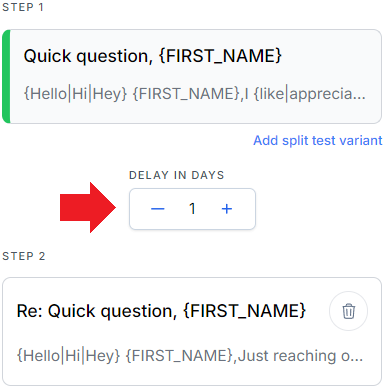The image size is (384, 388).
Task: Click the Step 1 body preview text
Action: pos(195,94)
